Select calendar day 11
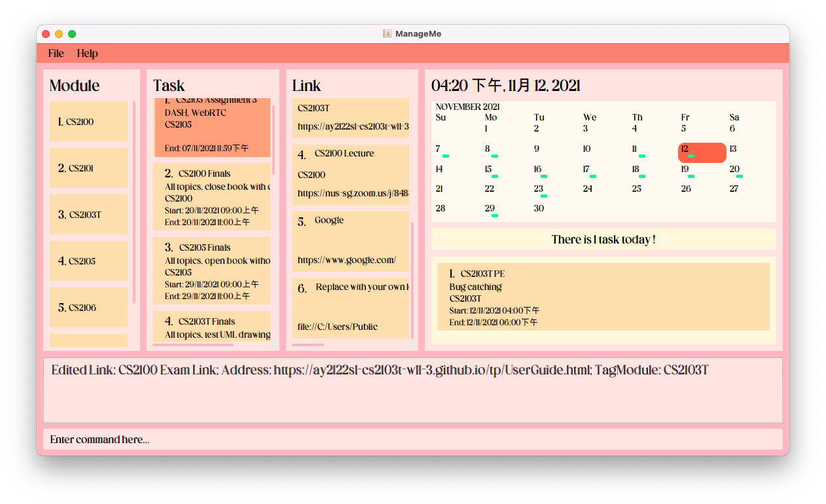Screen dimensions: 826x504 point(635,149)
